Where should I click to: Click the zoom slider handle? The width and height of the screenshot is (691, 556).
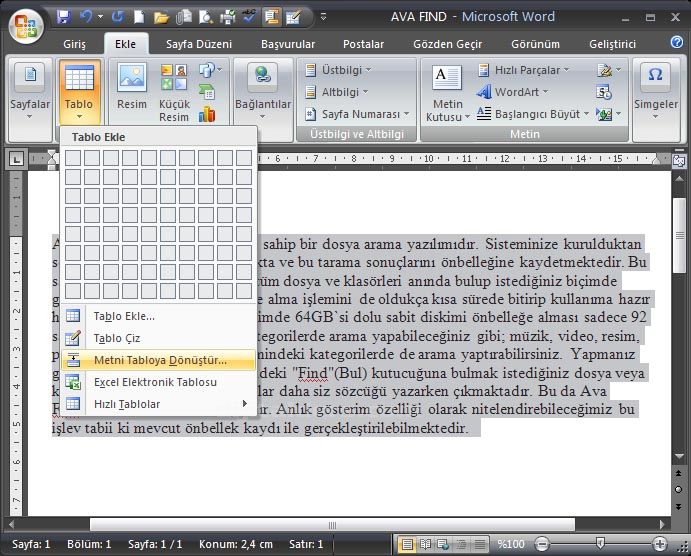pos(600,544)
